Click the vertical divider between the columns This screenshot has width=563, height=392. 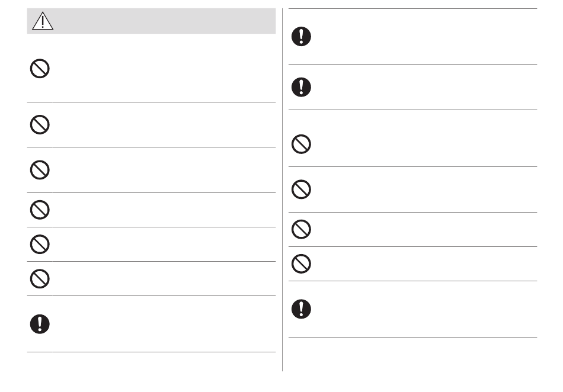coord(282,189)
